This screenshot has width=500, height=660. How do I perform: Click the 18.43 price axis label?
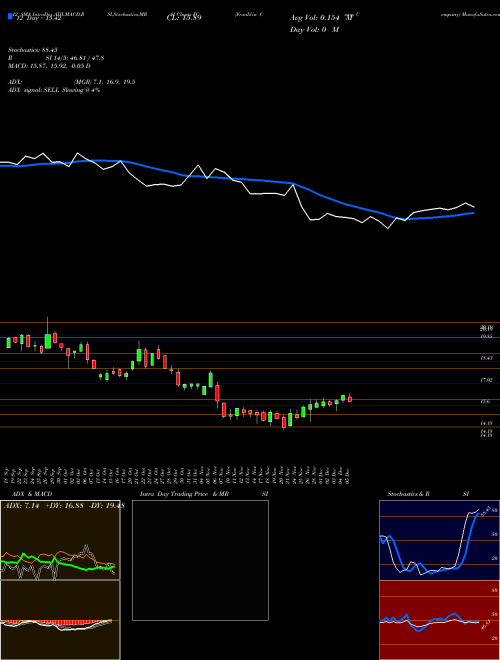(x=486, y=358)
